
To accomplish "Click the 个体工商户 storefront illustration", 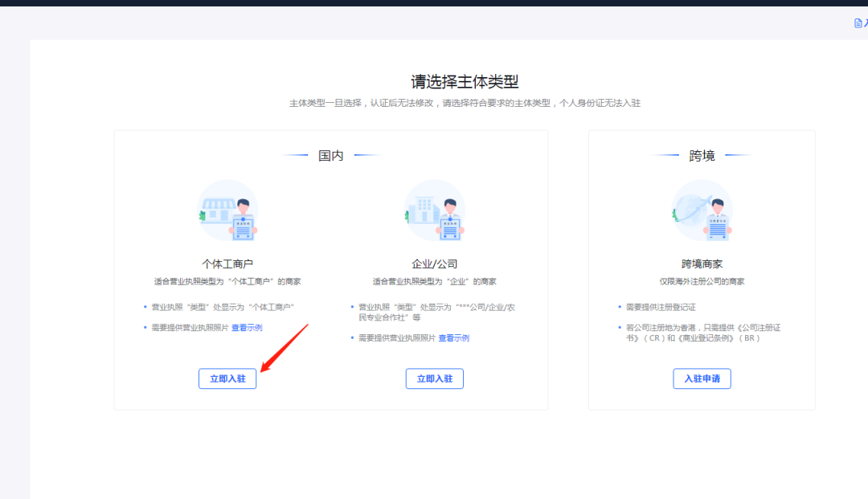I will pyautogui.click(x=227, y=211).
